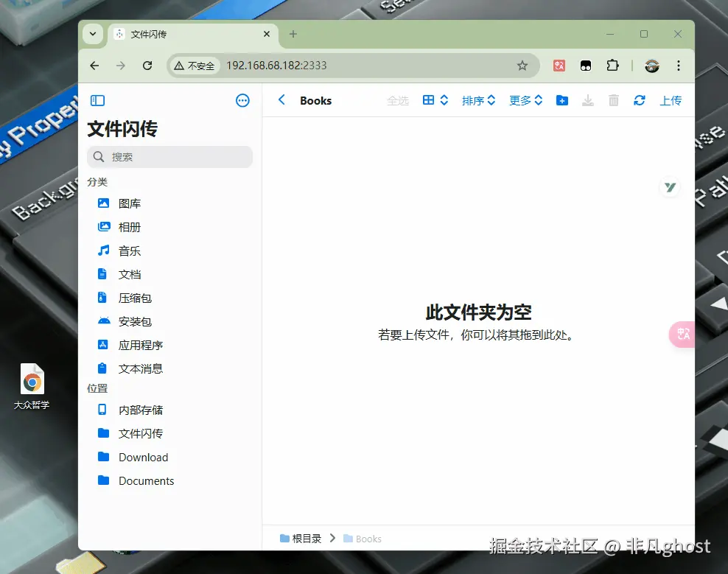Go back using the Books back chevron
728x574 pixels.
[x=281, y=100]
